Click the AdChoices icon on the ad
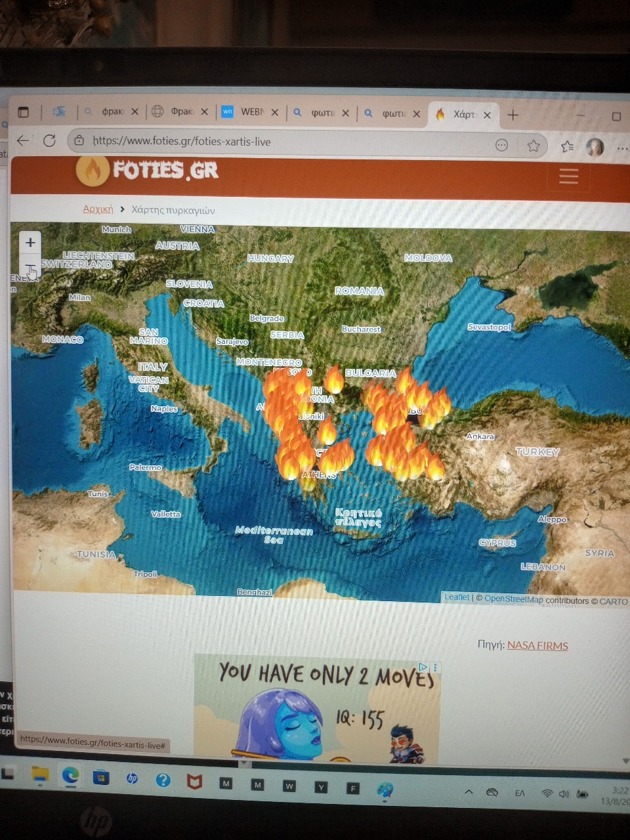Image resolution: width=630 pixels, height=840 pixels. coord(423,667)
